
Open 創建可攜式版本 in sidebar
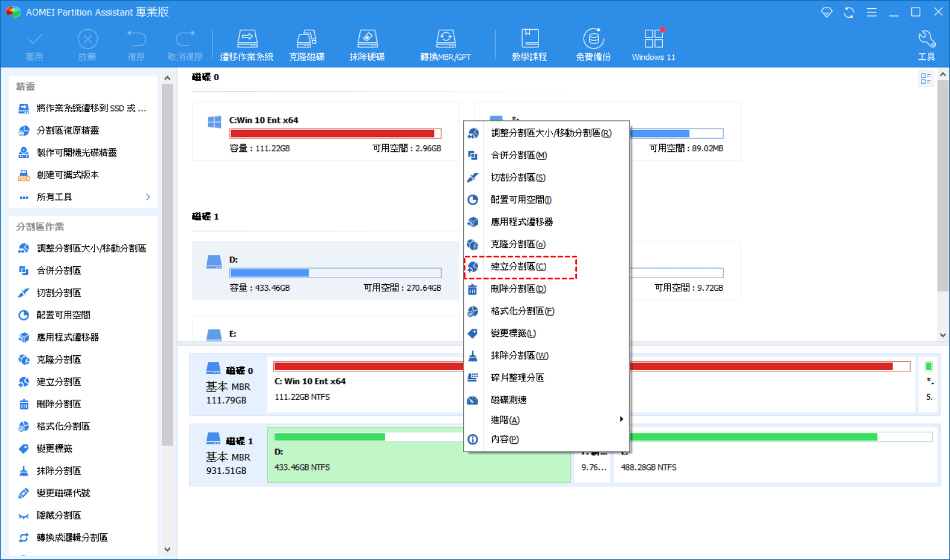pyautogui.click(x=58, y=175)
